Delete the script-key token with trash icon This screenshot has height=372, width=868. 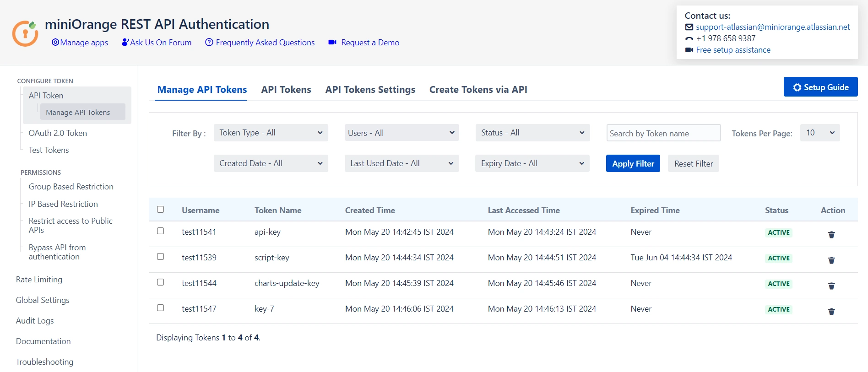(x=831, y=260)
